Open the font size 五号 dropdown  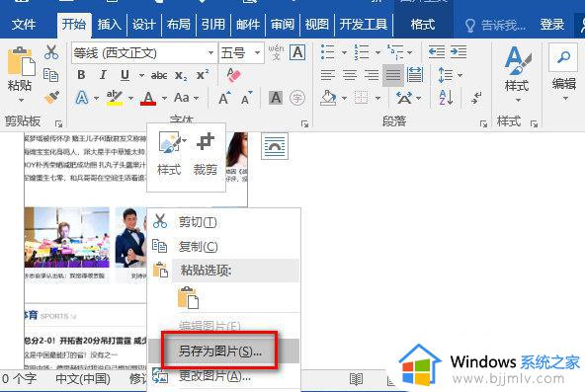[257, 53]
